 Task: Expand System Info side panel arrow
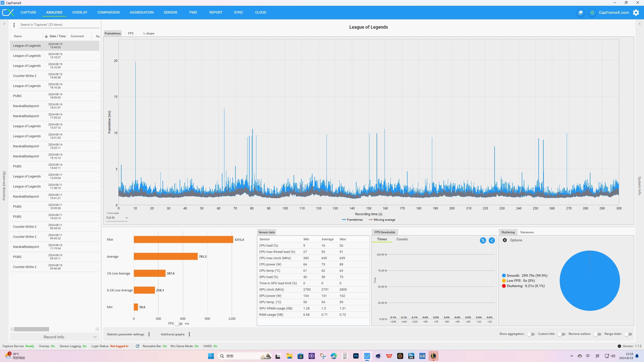pyautogui.click(x=640, y=24)
